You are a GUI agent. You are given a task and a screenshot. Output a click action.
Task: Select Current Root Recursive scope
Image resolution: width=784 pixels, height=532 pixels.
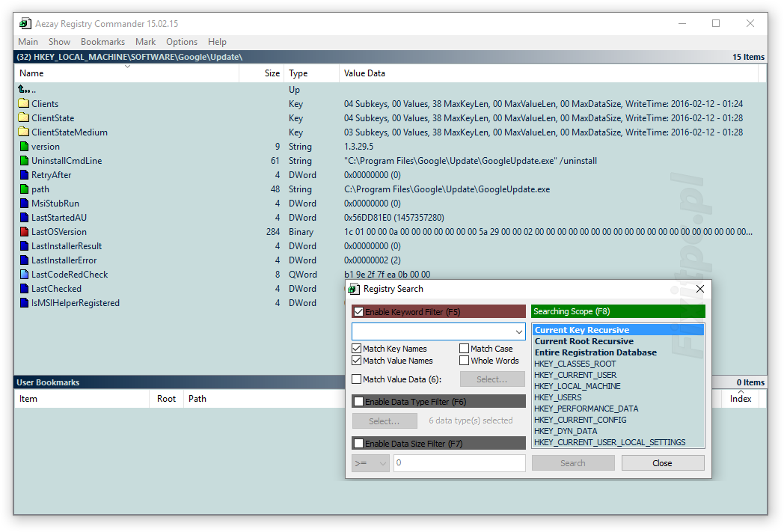click(618, 341)
